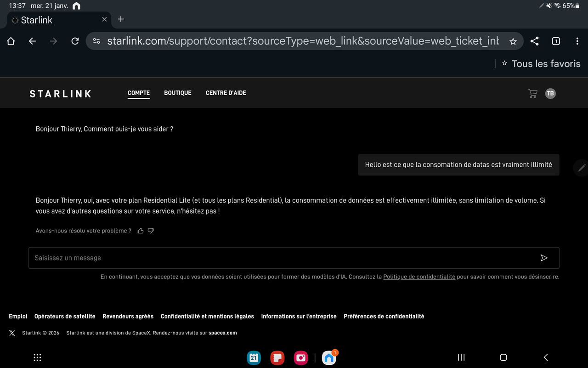Screen dimensions: 588x368
Task: Reload the Starlink support page
Action: 75,41
